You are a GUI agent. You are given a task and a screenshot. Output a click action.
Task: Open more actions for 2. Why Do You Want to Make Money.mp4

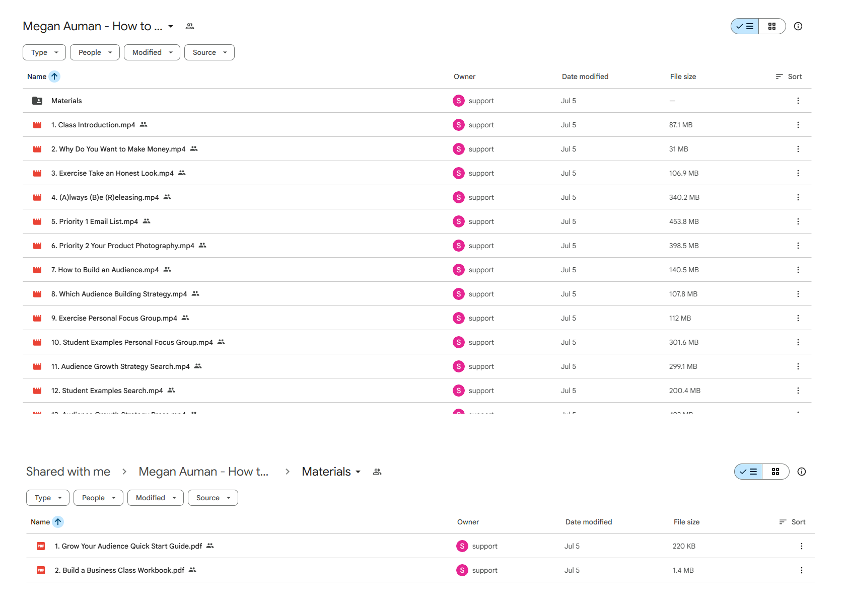[x=798, y=149]
